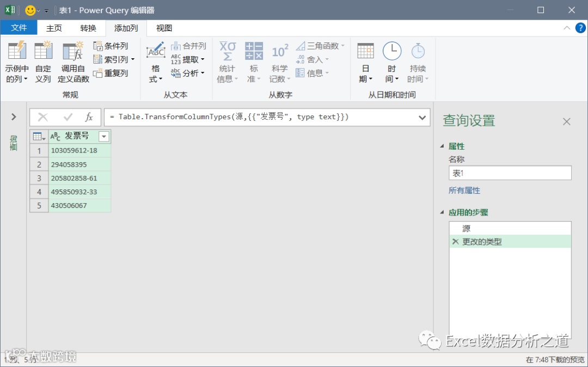Click row number 1 header
This screenshot has width=588, height=367.
[x=39, y=151]
